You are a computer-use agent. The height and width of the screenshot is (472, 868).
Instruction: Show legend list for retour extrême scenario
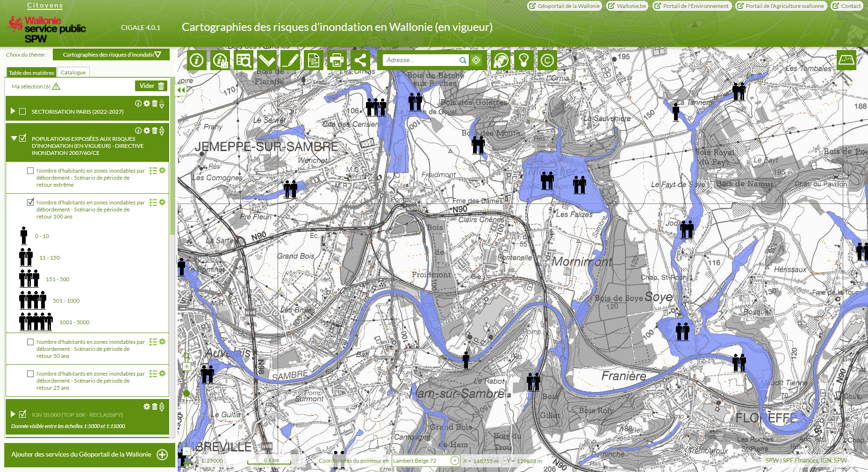[x=153, y=171]
